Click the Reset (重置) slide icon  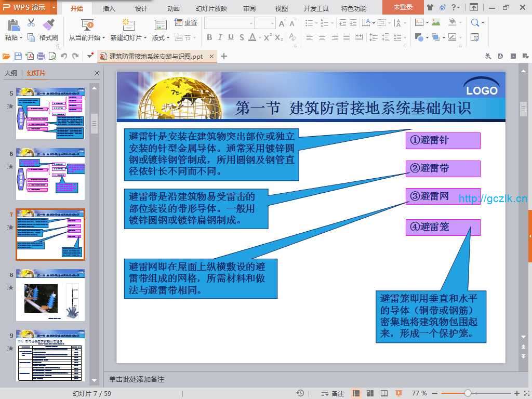pos(185,22)
